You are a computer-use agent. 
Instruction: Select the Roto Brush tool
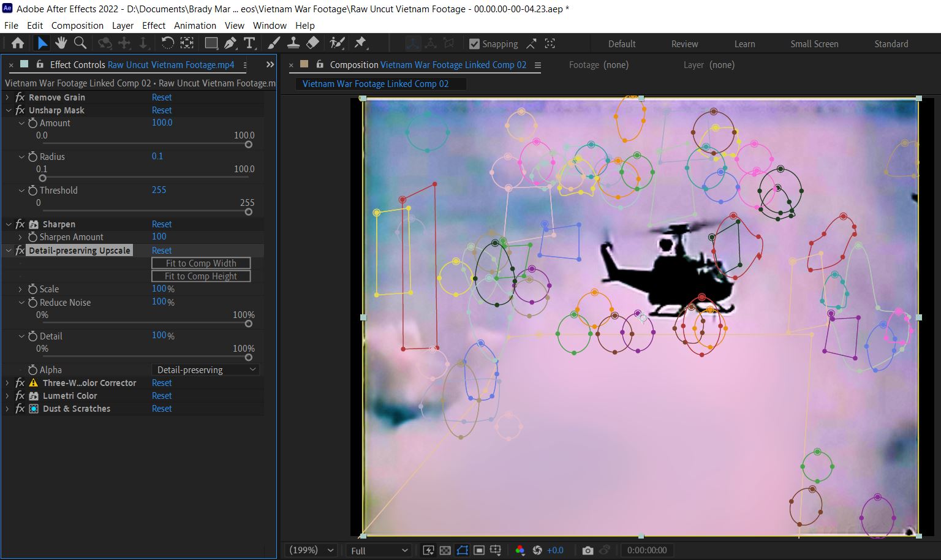pos(337,43)
